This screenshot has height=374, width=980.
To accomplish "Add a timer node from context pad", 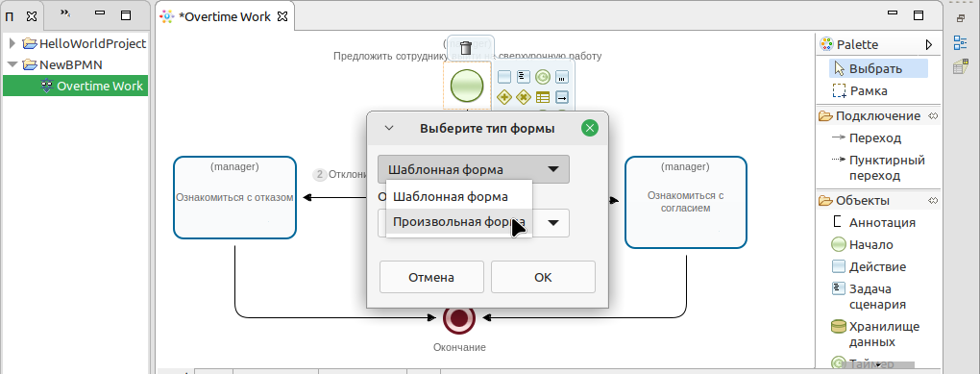I will [543, 77].
